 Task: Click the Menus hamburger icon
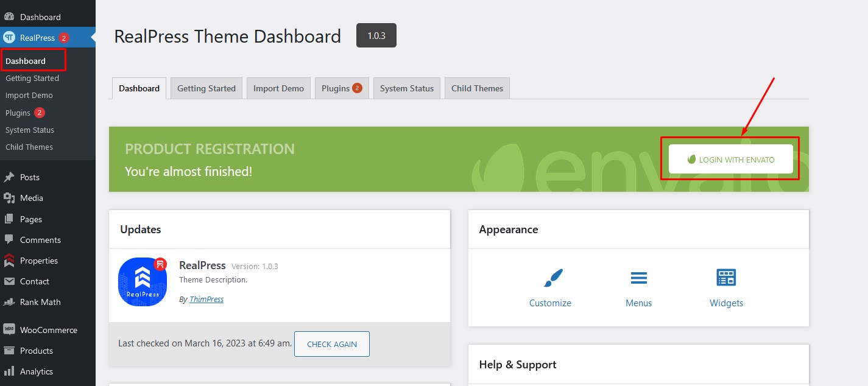[638, 278]
